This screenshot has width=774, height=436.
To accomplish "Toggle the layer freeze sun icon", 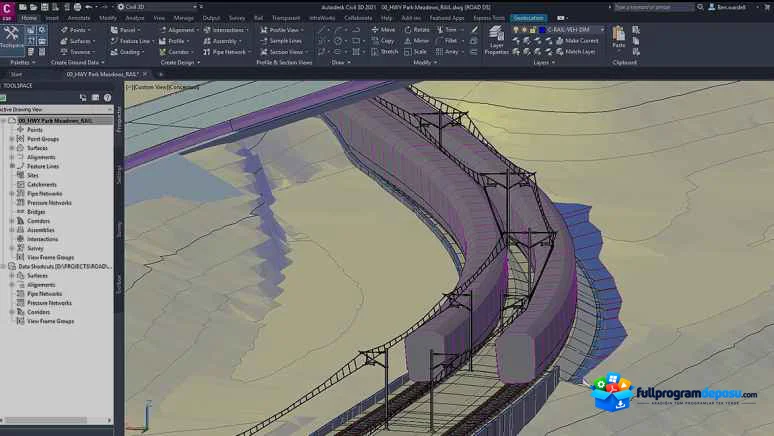I will pyautogui.click(x=524, y=30).
